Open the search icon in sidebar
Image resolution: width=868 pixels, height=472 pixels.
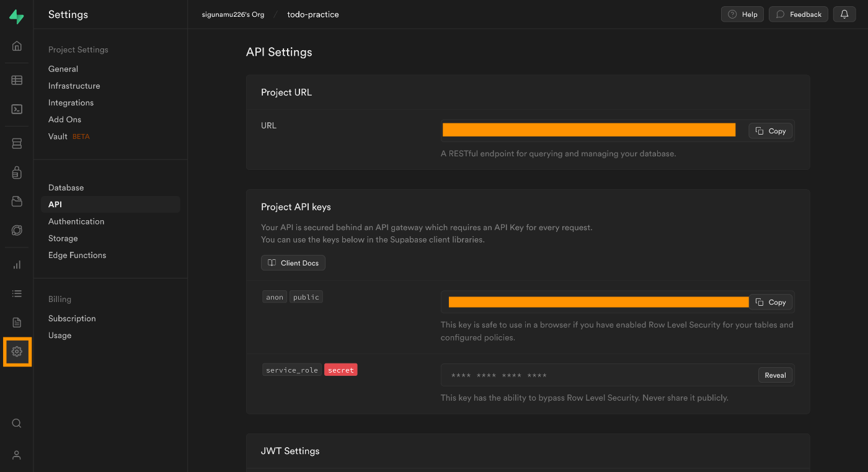coord(17,424)
